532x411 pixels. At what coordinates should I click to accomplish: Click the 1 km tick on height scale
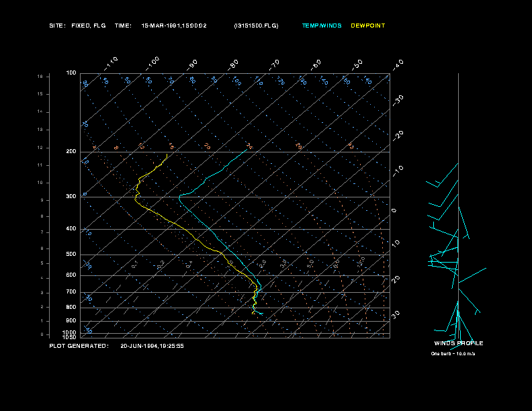click(x=42, y=321)
